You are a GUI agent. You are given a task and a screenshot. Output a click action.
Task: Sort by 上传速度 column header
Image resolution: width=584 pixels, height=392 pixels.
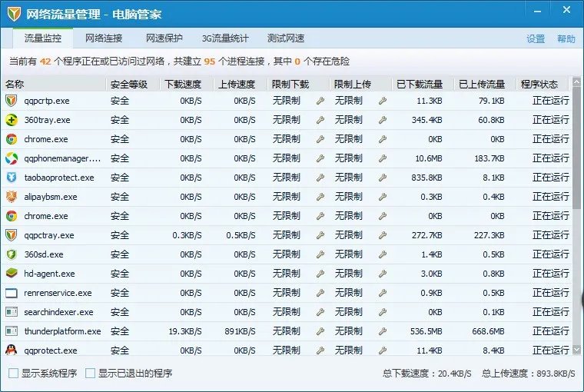click(241, 85)
